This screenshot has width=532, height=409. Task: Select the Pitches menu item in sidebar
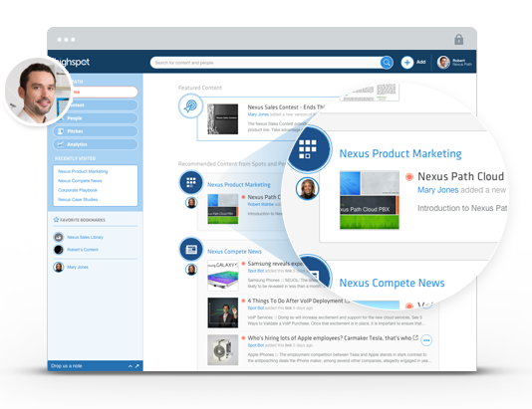pos(96,131)
